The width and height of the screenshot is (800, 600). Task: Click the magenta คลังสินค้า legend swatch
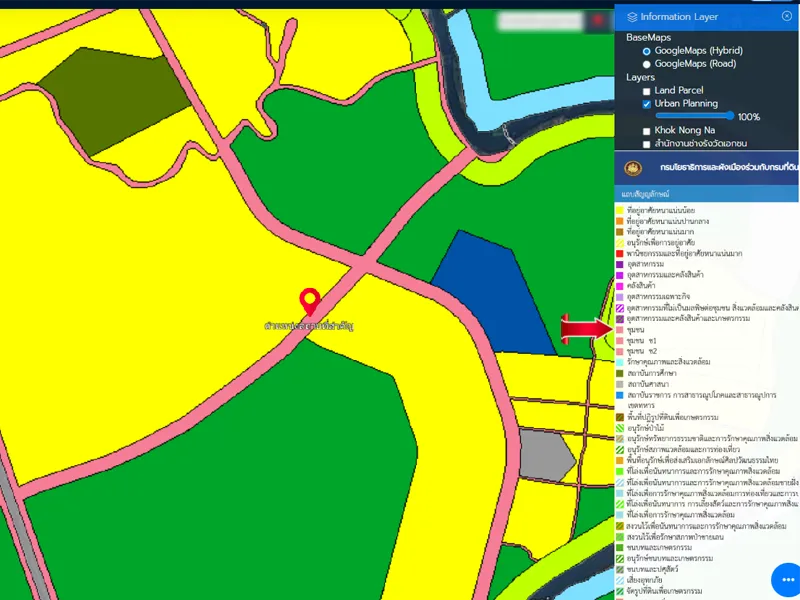coord(620,286)
